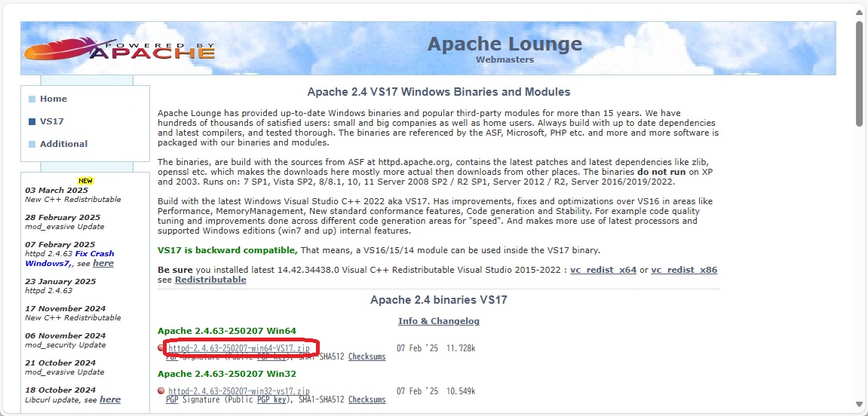This screenshot has height=416, width=868.
Task: Click the '28 February 2025' news date
Action: click(63, 217)
